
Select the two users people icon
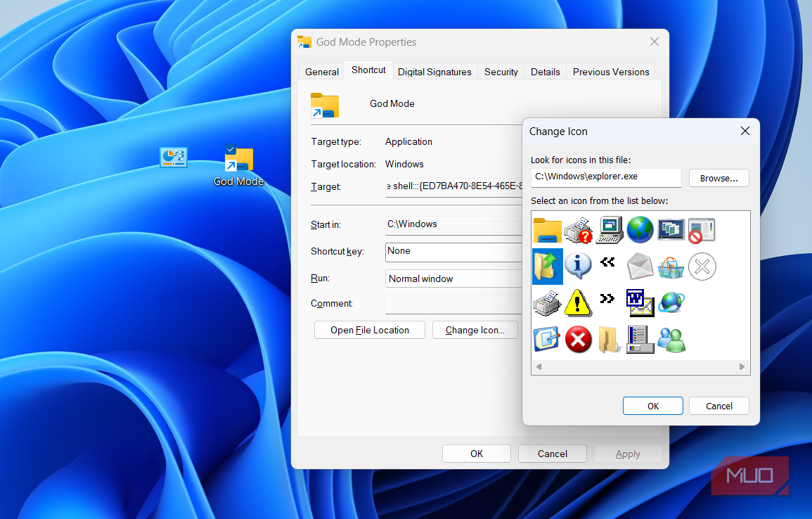click(x=671, y=340)
